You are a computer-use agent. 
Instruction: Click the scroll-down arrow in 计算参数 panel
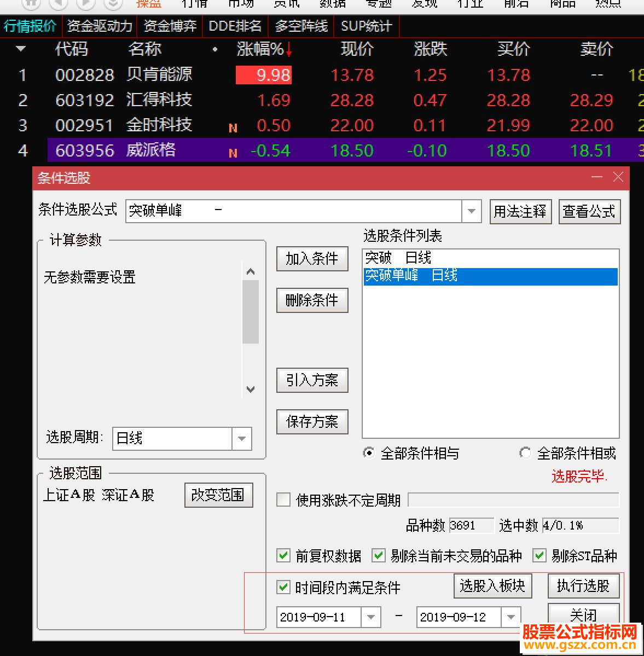251,389
